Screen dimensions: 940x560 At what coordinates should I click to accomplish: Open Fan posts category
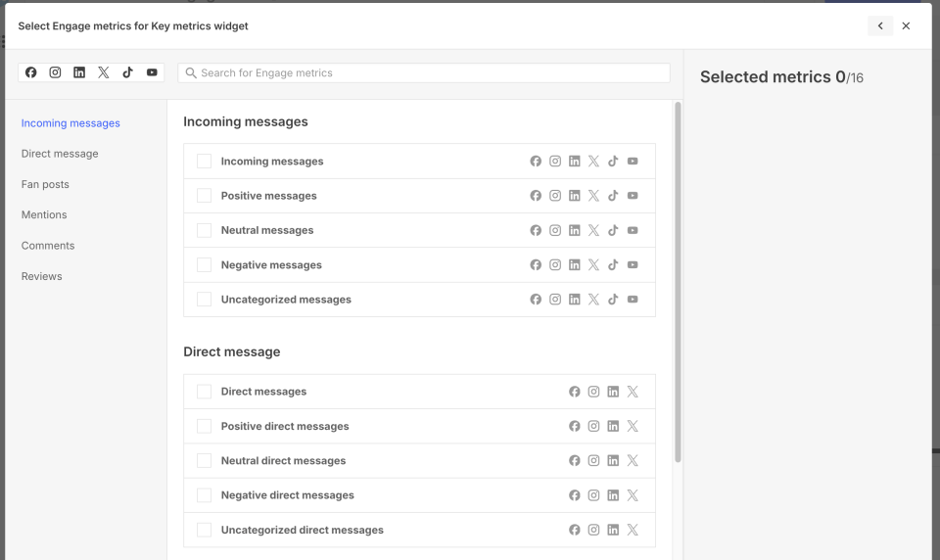click(45, 184)
